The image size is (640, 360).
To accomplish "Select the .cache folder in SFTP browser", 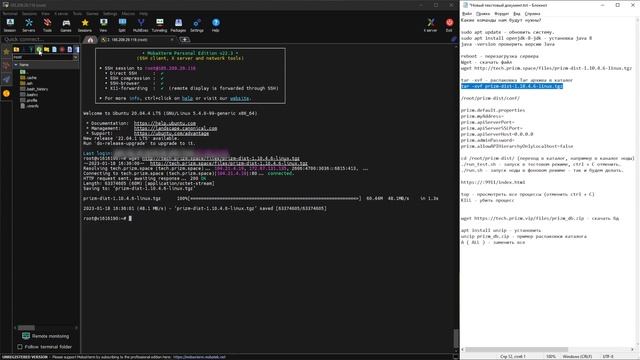I will click(x=29, y=78).
